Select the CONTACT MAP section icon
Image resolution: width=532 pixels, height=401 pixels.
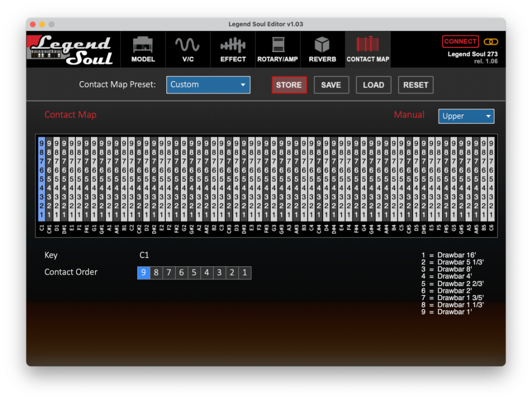(368, 49)
